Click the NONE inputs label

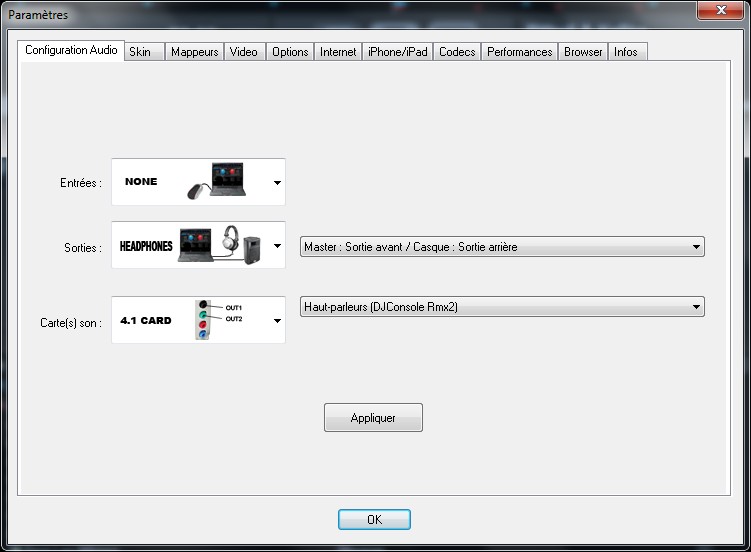141,181
